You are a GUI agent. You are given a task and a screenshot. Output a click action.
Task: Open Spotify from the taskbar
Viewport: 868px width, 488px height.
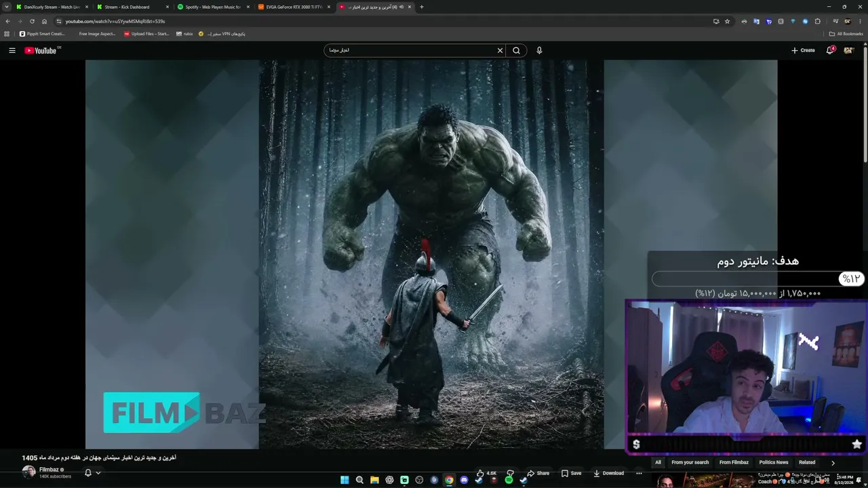pyautogui.click(x=509, y=480)
